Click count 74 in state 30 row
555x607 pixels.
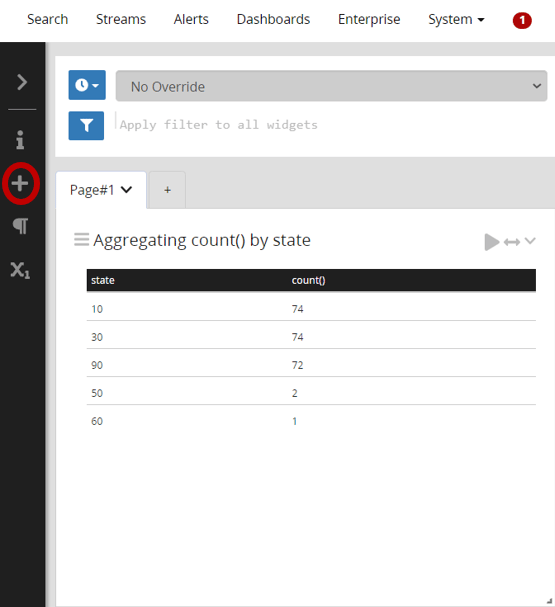(297, 337)
